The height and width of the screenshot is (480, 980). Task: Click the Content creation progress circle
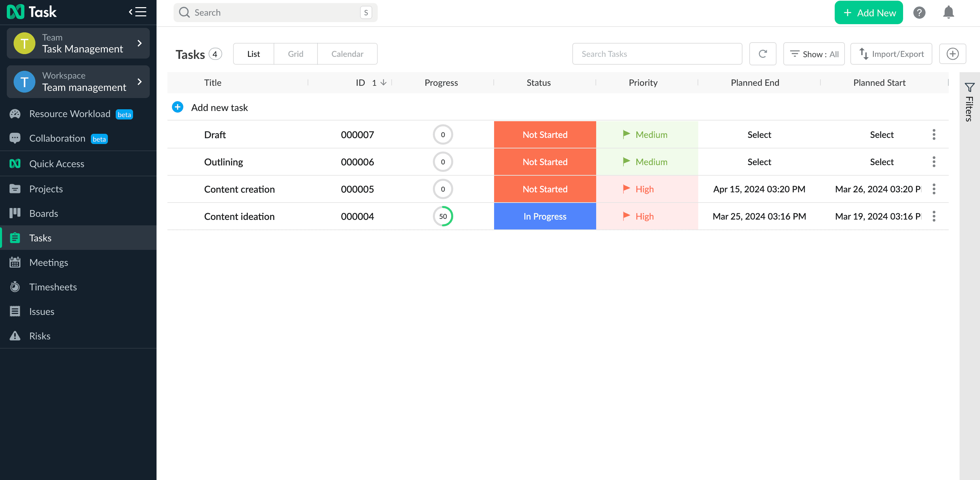[443, 189]
